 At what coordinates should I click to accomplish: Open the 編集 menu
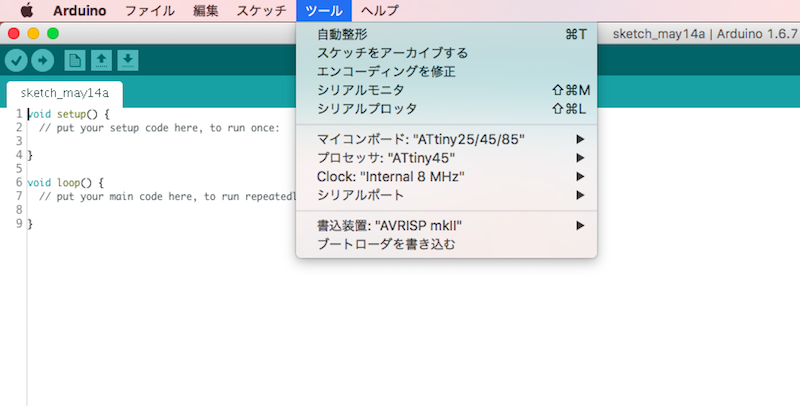click(206, 11)
